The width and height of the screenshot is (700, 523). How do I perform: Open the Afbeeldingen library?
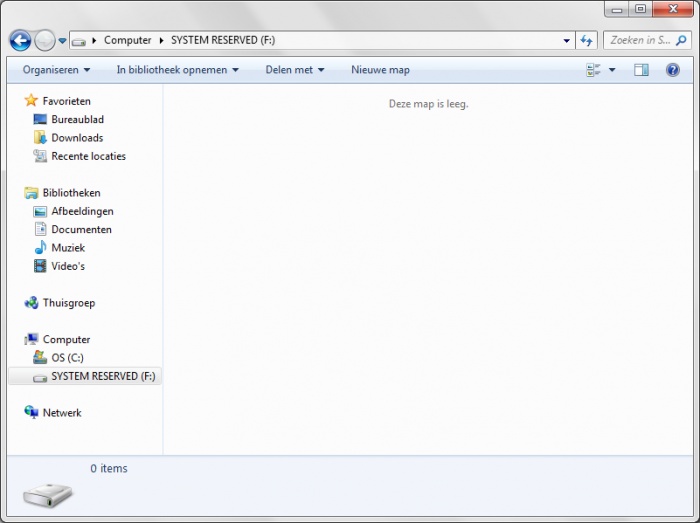tap(83, 211)
